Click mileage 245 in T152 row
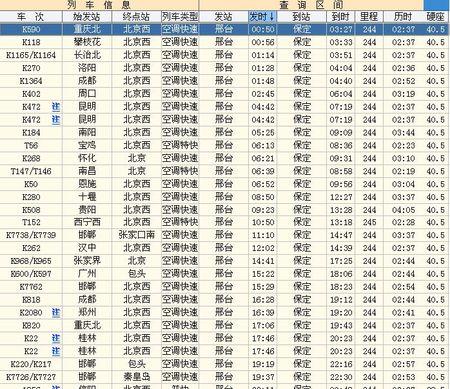Image resolution: width=450 pixels, height=389 pixels. click(369, 222)
